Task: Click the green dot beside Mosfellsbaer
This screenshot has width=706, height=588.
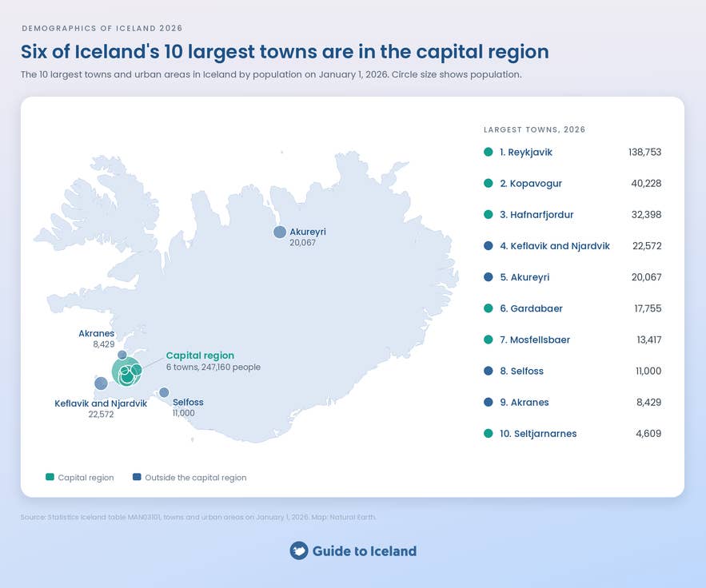Action: pyautogui.click(x=488, y=340)
